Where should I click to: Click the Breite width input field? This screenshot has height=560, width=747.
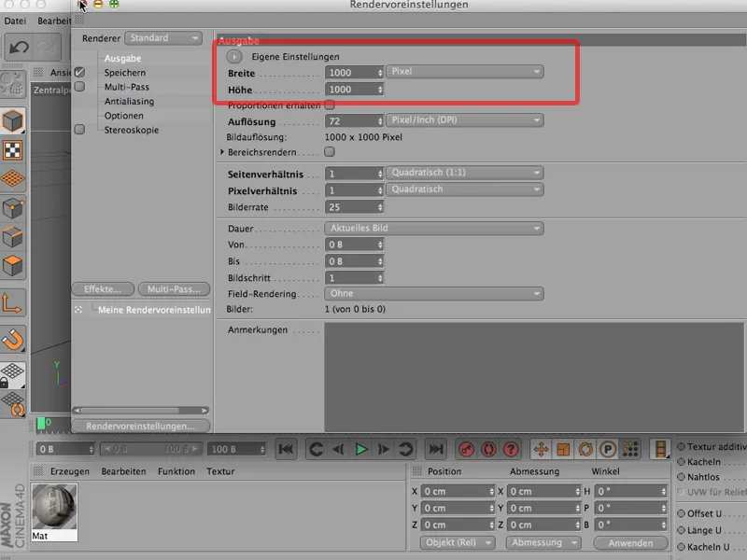tap(354, 73)
